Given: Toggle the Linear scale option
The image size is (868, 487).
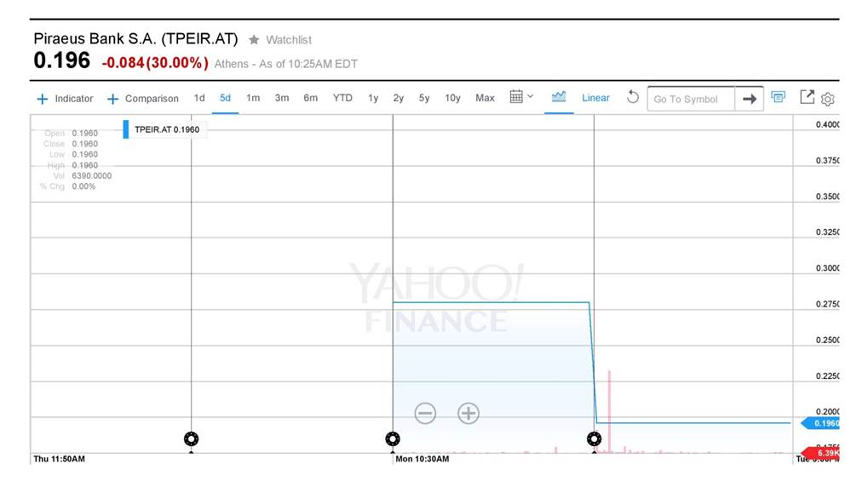Looking at the screenshot, I should (x=595, y=98).
